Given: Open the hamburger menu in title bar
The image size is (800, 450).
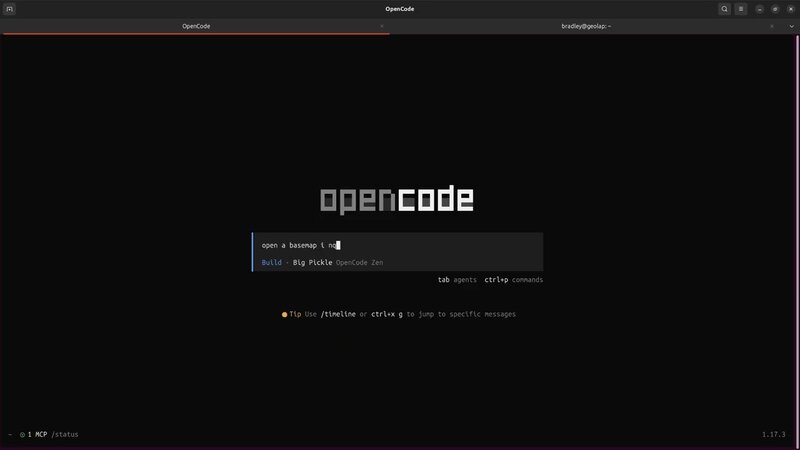Looking at the screenshot, I should (x=741, y=9).
